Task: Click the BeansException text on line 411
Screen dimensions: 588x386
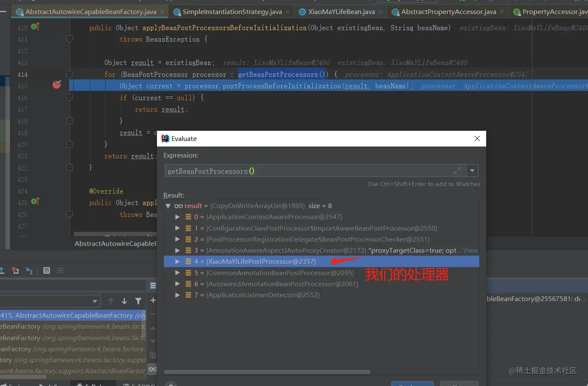Action: point(173,39)
